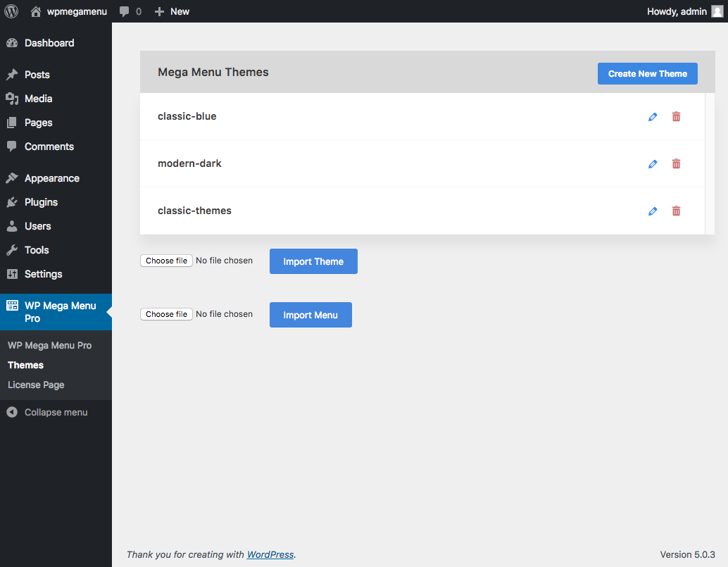This screenshot has height=567, width=728.
Task: Click the classic-themes theme name
Action: click(x=194, y=211)
